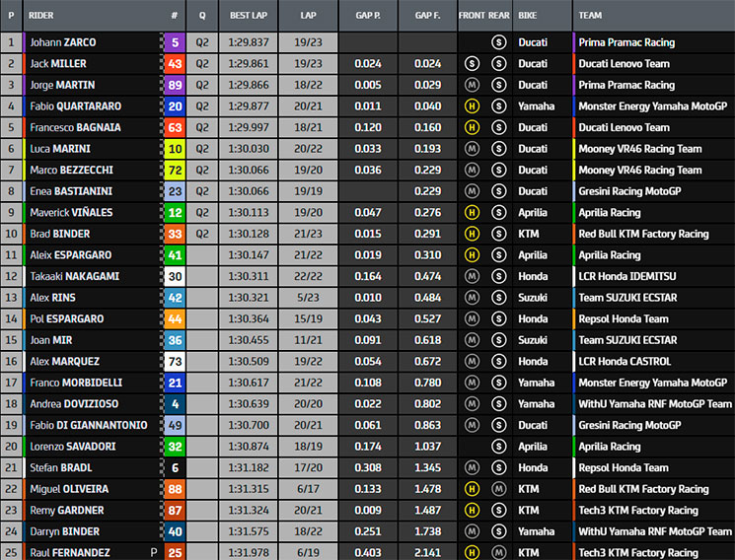Click the front medium tyre icon in Joan MIR's row

(x=472, y=340)
